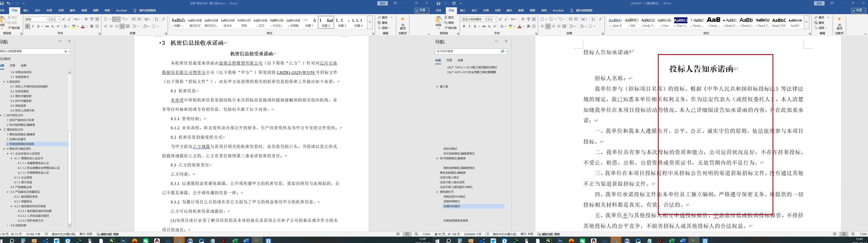Click the sort A-Z icon in right window
The height and width of the screenshot is (243, 868).
click(x=593, y=19)
